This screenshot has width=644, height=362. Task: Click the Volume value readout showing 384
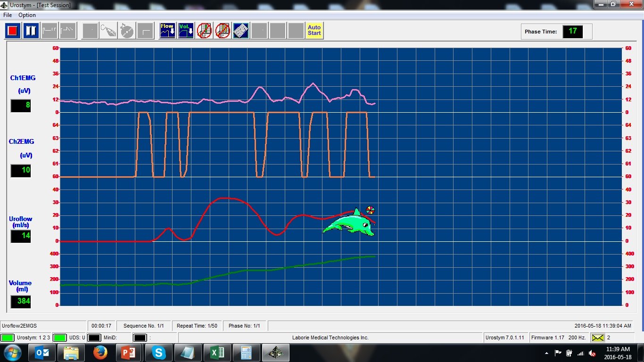pos(21,301)
